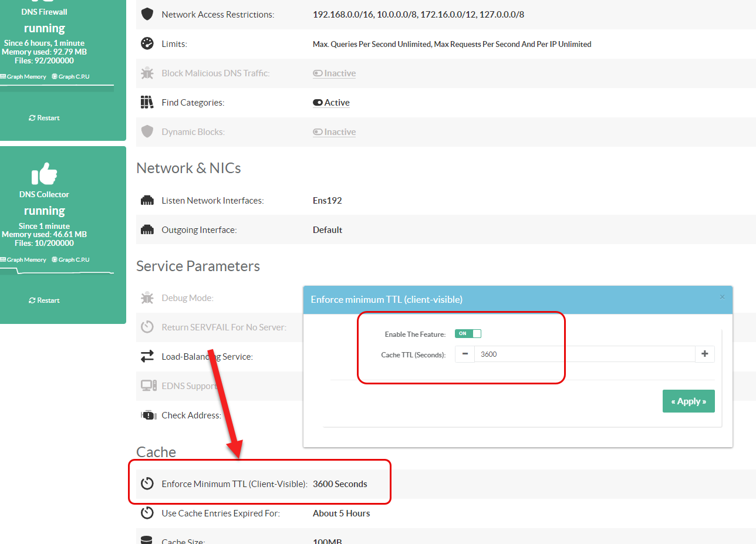Click the network port icon for Listen Network Interfaces
The height and width of the screenshot is (544, 756).
(x=147, y=201)
